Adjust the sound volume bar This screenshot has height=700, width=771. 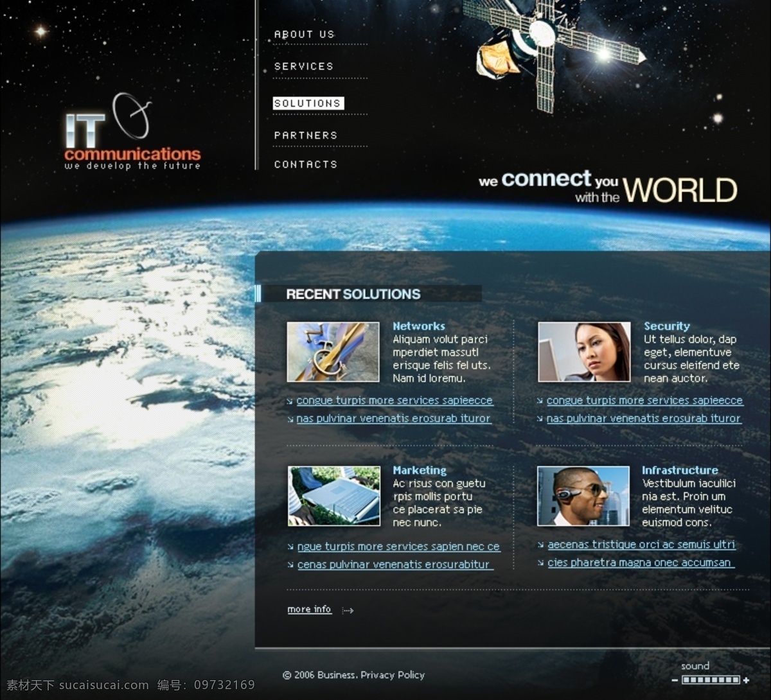[x=711, y=680]
